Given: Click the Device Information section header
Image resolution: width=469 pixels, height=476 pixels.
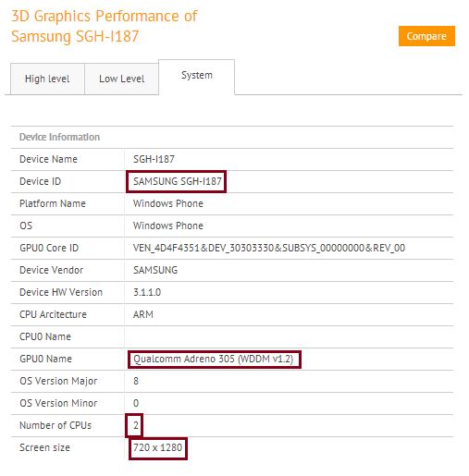Looking at the screenshot, I should point(59,137).
